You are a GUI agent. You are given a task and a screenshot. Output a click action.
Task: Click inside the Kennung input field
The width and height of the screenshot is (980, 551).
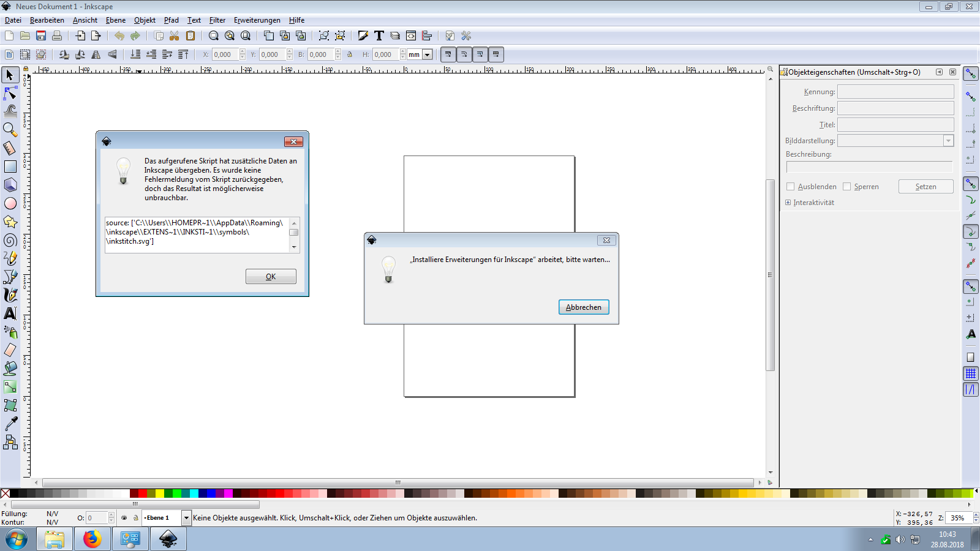pyautogui.click(x=895, y=91)
